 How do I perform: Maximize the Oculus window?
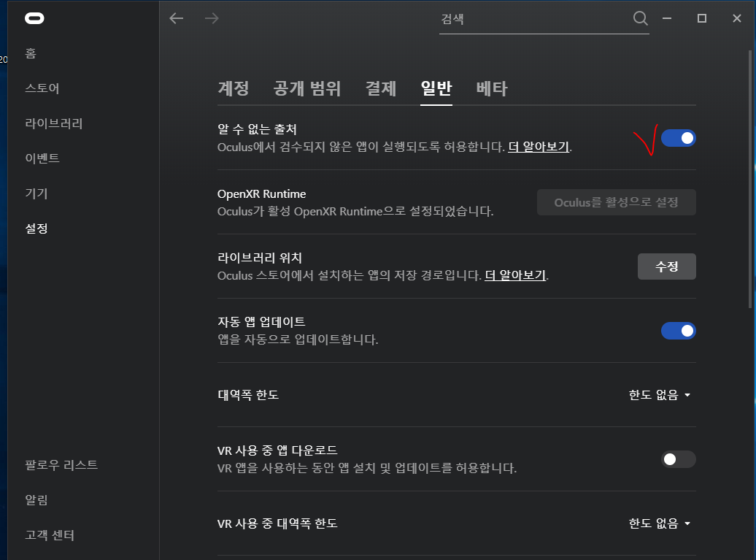(702, 18)
